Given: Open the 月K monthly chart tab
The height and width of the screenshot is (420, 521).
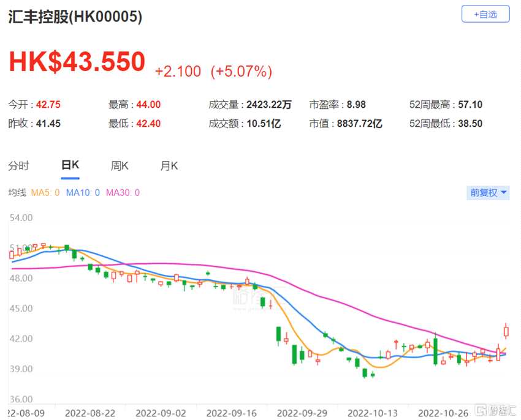Looking at the screenshot, I should point(169,165).
